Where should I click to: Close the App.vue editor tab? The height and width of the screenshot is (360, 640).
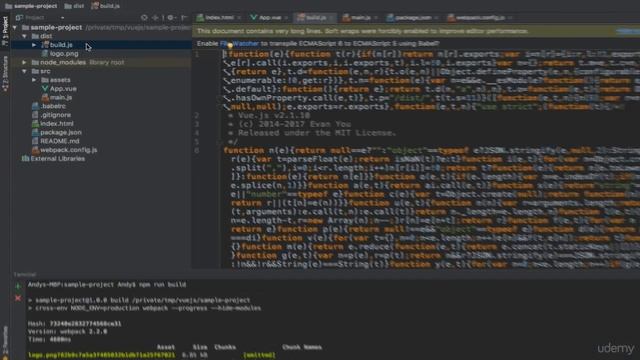pos(286,18)
